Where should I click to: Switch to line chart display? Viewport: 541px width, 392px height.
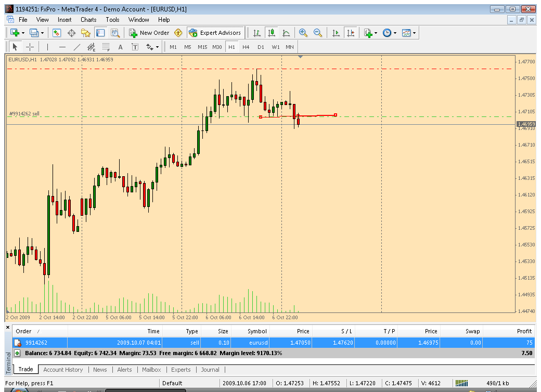coord(286,33)
